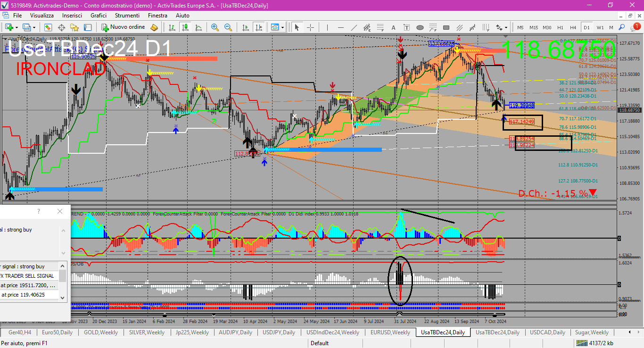Open the notifications chat bubble
The width and height of the screenshot is (644, 348).
635,27
